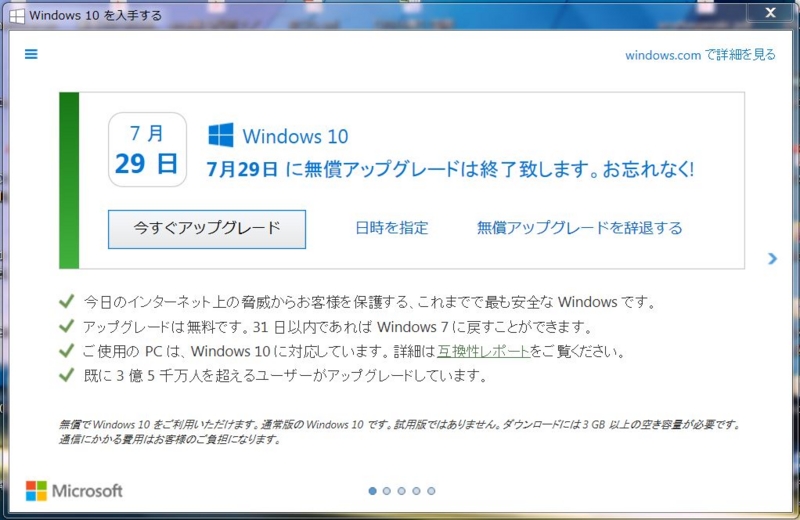Click footnote 通信にかかる費用はお客様のご負担になります
Viewport: 800px width, 520px height.
pyautogui.click(x=170, y=439)
